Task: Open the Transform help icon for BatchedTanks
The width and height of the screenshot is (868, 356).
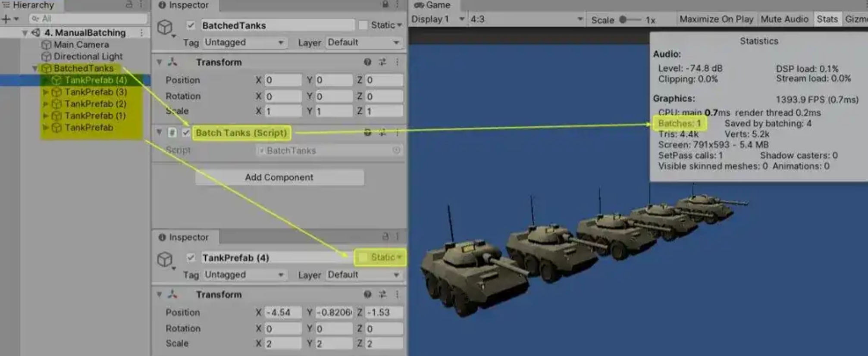Action: [367, 62]
